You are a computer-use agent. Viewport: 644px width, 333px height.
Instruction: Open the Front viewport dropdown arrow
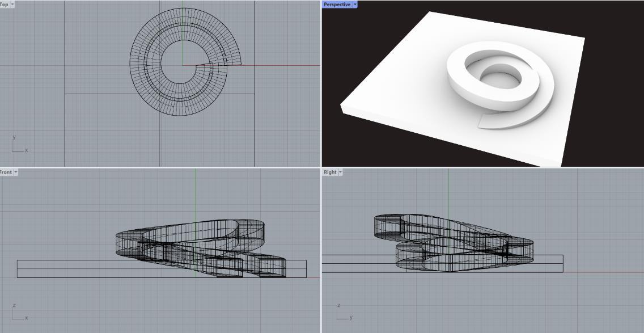tap(16, 172)
